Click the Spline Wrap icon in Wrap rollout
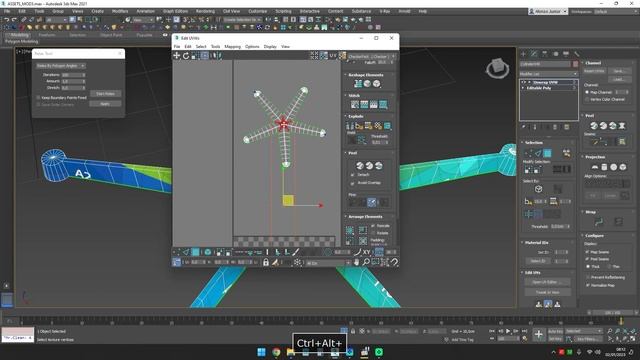Image resolution: width=640 pixels, height=360 pixels. [599, 222]
